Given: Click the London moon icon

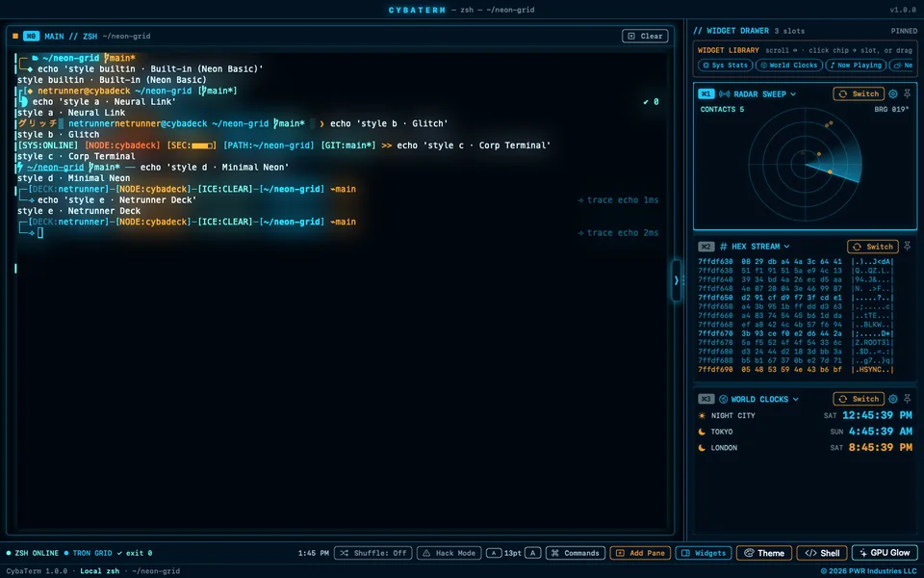Looking at the screenshot, I should coord(702,448).
